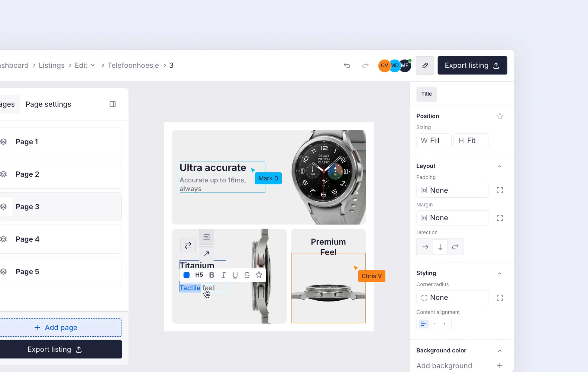Expand individual margin sides icon

[500, 218]
